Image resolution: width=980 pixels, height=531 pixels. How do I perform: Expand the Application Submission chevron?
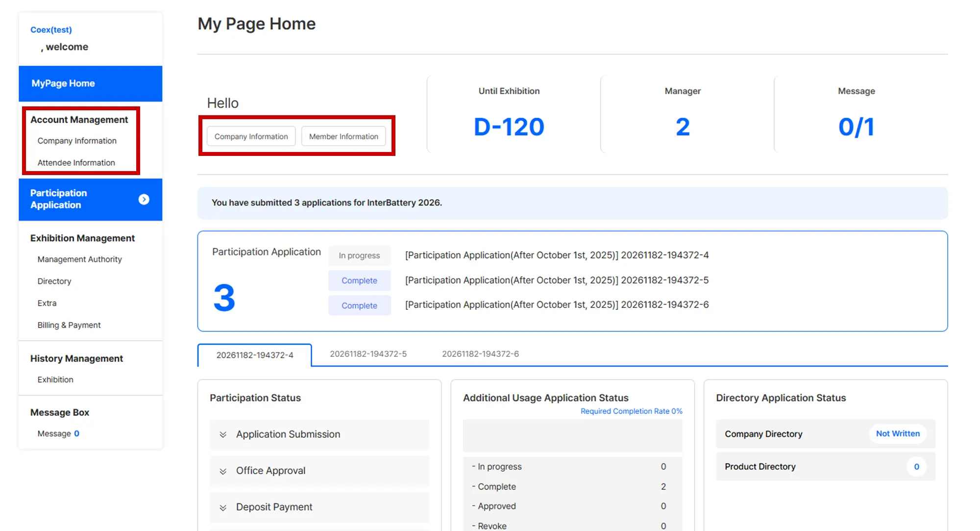tap(223, 434)
